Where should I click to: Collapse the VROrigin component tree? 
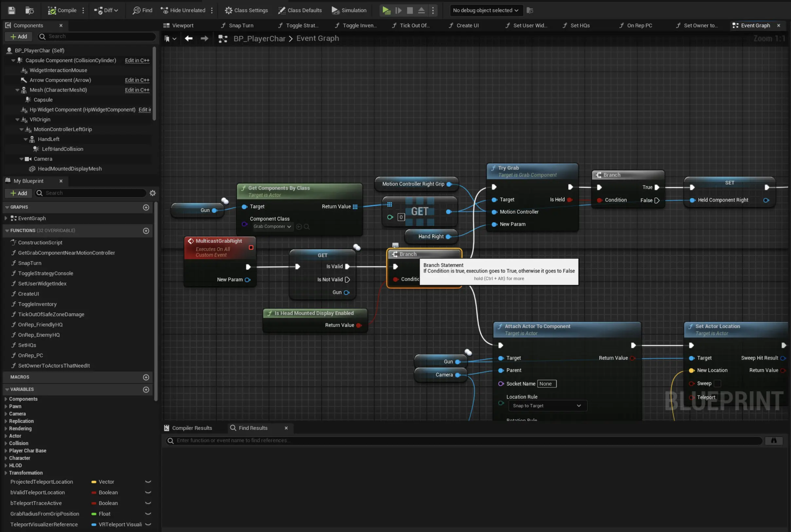(17, 120)
